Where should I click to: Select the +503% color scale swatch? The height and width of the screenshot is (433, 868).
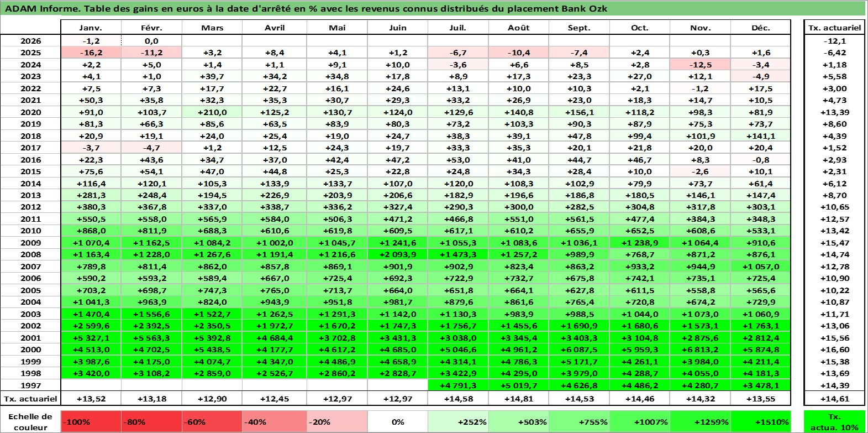(x=518, y=421)
